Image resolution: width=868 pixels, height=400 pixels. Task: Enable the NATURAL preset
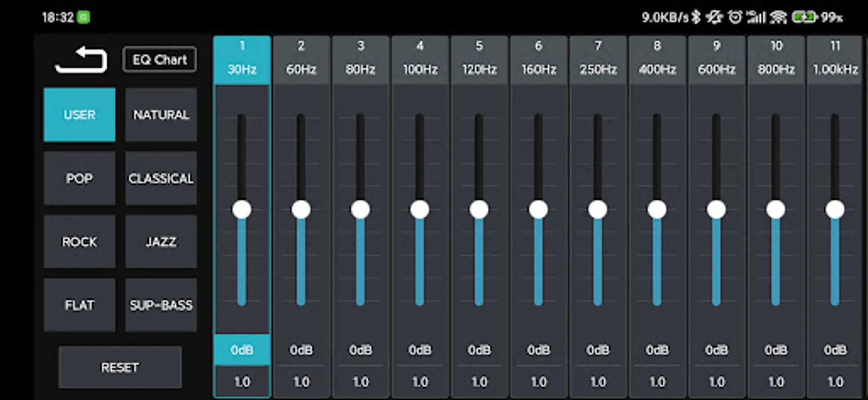coord(161,115)
